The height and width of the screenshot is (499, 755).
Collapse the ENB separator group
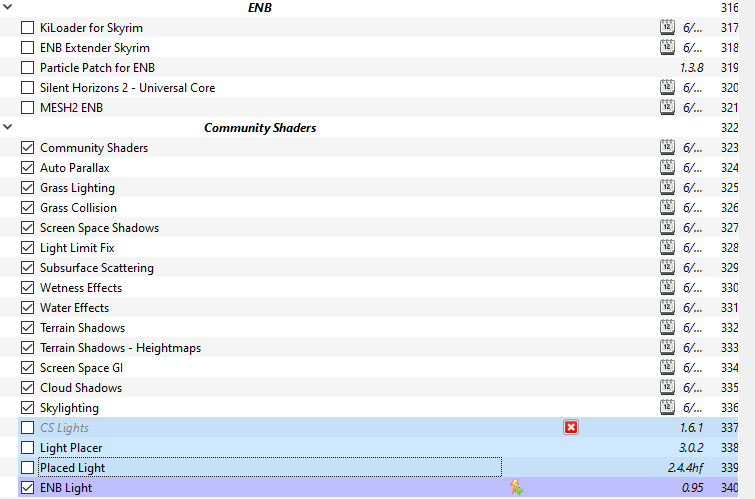(x=8, y=7)
